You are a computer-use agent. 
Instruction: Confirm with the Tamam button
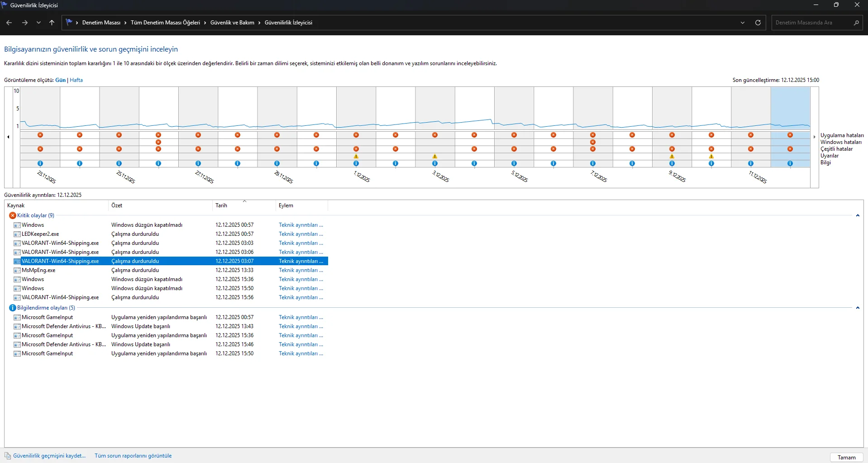tap(846, 458)
